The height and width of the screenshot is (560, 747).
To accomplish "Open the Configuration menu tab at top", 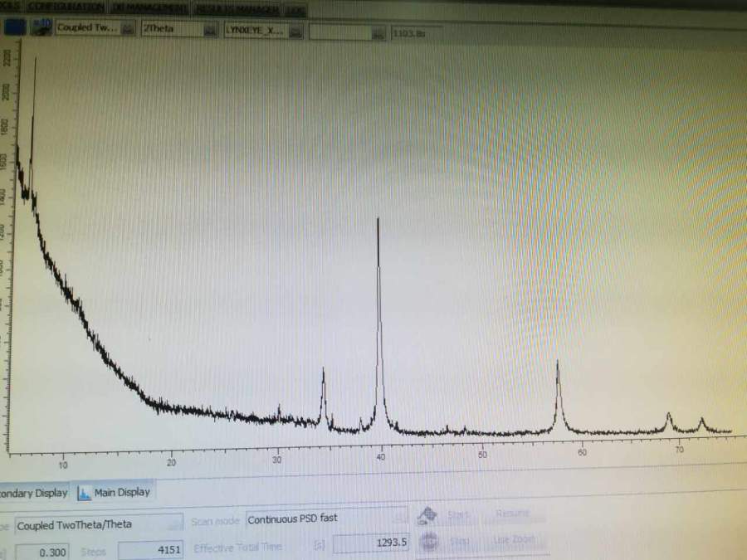I will pyautogui.click(x=66, y=7).
